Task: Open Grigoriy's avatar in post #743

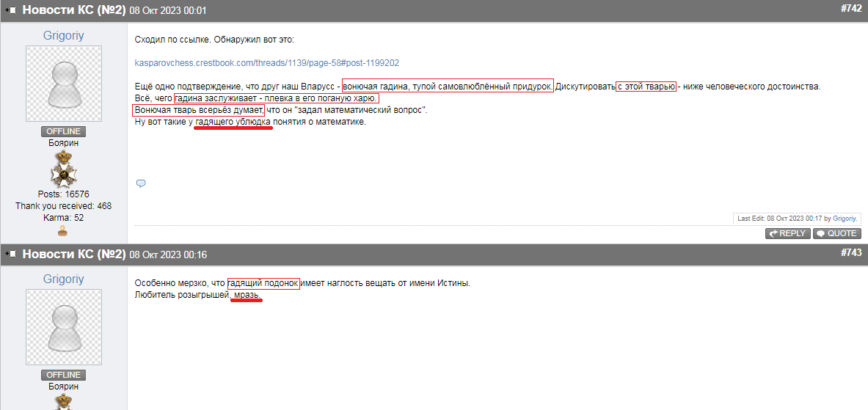Action: [63, 327]
